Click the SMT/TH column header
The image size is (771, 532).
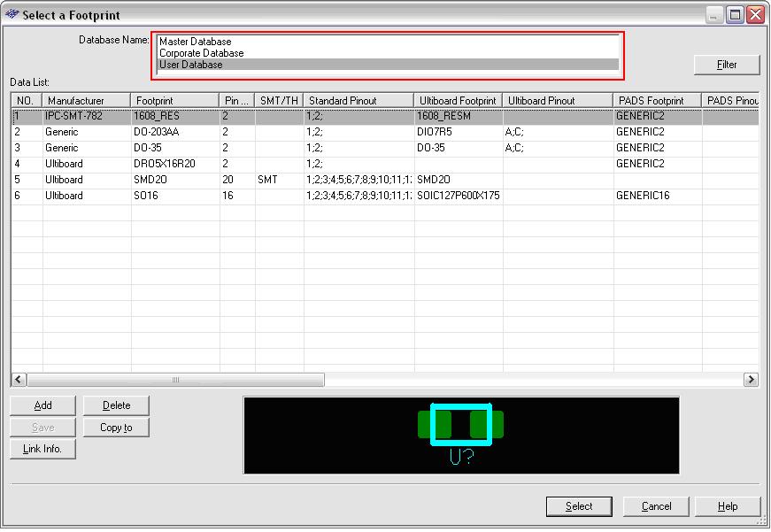pyautogui.click(x=279, y=100)
